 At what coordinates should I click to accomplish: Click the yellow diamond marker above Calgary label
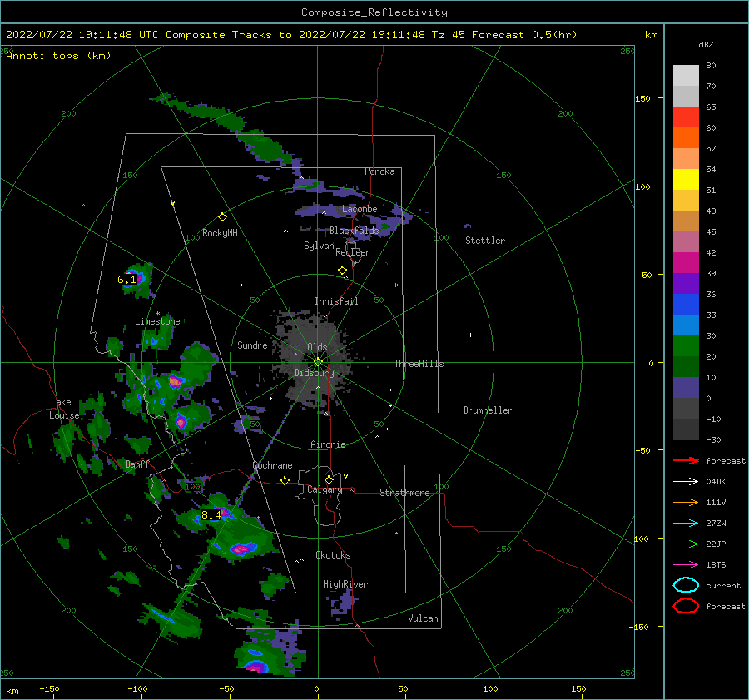click(329, 479)
